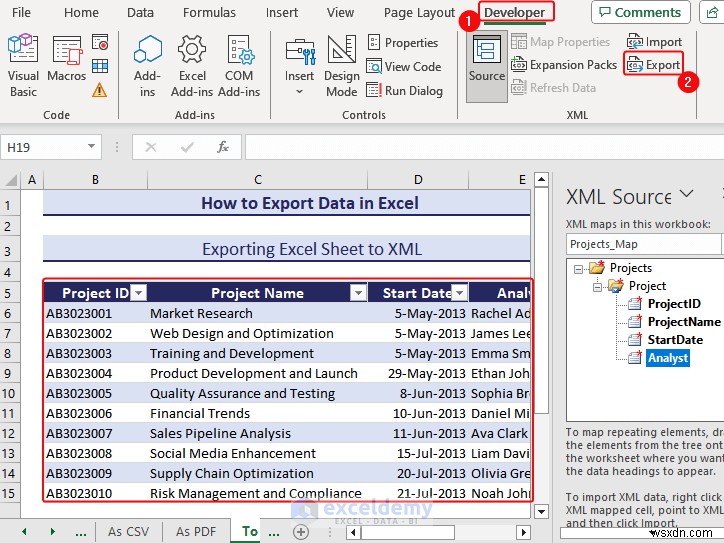Open the Start Date filter dropdown
The height and width of the screenshot is (543, 724).
[459, 293]
